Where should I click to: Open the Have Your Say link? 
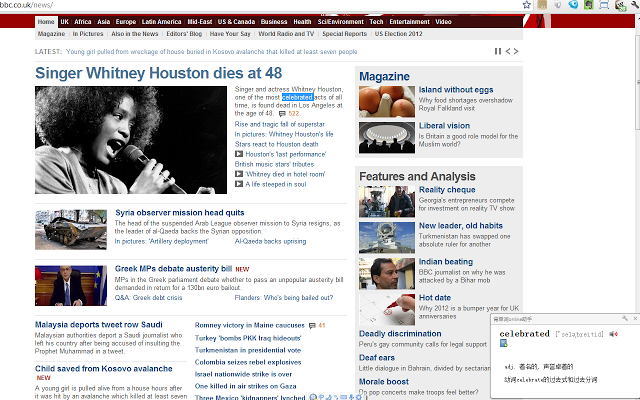[x=230, y=34]
